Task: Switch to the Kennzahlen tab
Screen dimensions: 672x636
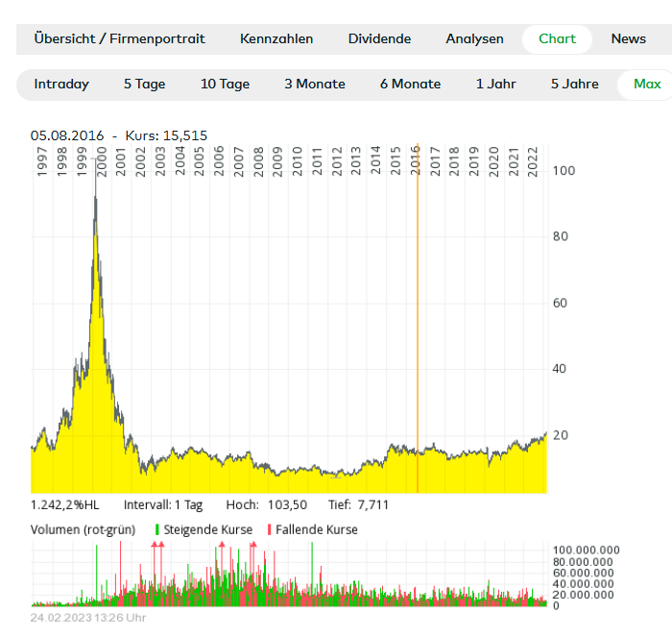Action: 276,39
